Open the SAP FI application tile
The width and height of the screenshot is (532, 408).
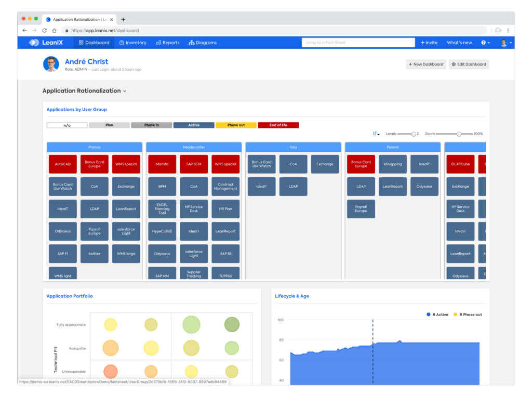point(63,254)
